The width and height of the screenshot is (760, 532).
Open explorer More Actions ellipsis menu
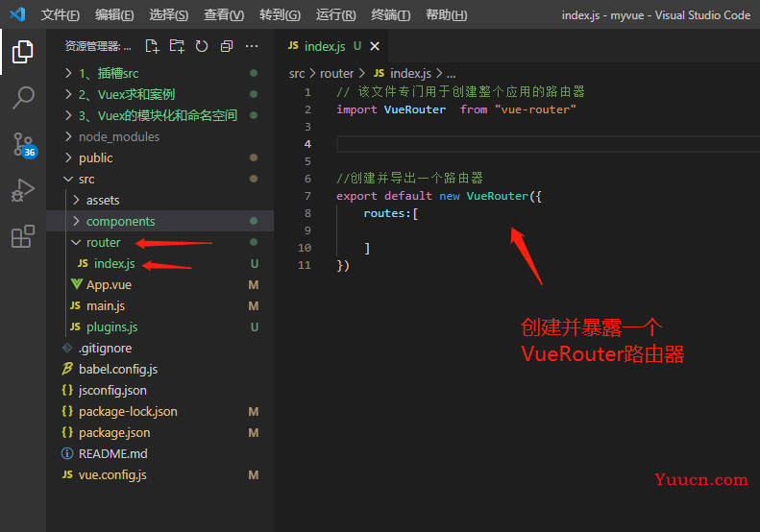click(x=252, y=46)
